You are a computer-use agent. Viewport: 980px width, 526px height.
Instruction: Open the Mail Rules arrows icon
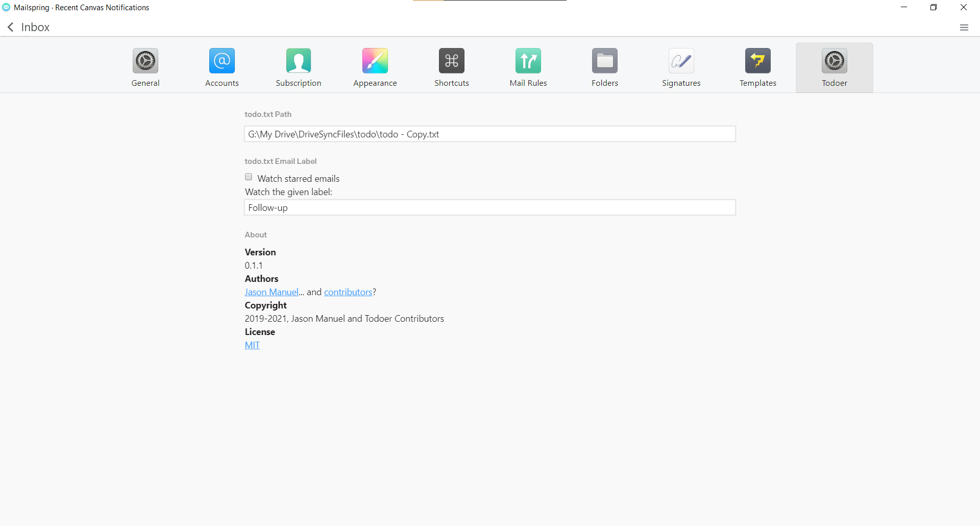coord(528,61)
